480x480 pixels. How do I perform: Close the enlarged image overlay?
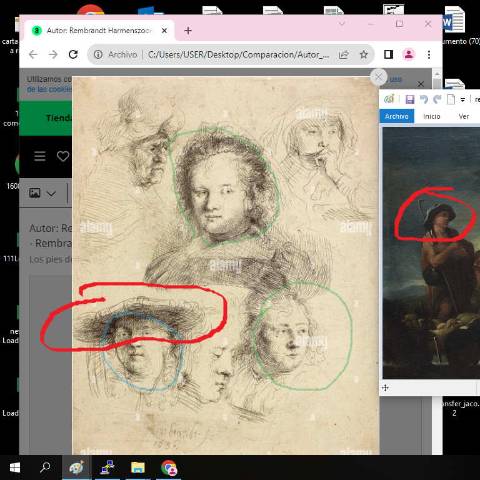(379, 77)
